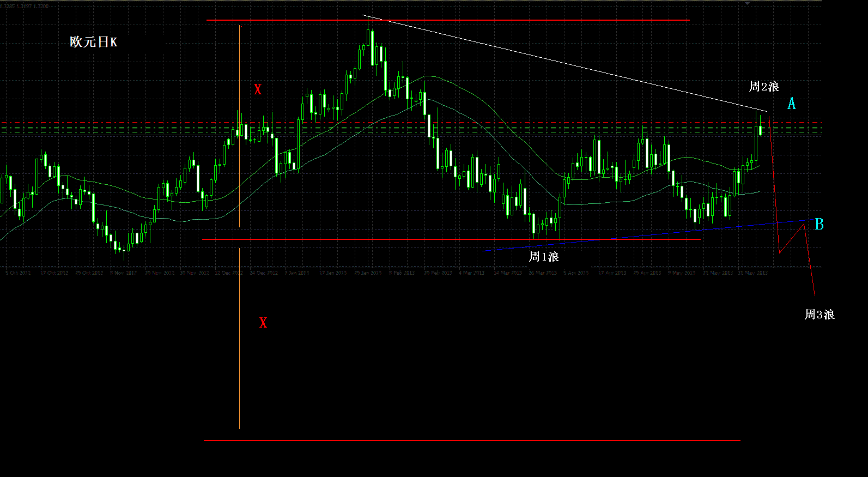Viewport: 868px width, 477px height.
Task: Click the 5 Apr 2013 date label
Action: (x=576, y=273)
